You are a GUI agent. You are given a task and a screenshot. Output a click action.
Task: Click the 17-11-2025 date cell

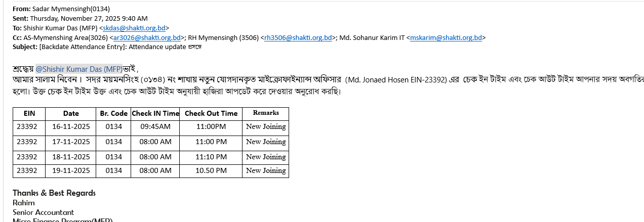pyautogui.click(x=71, y=142)
